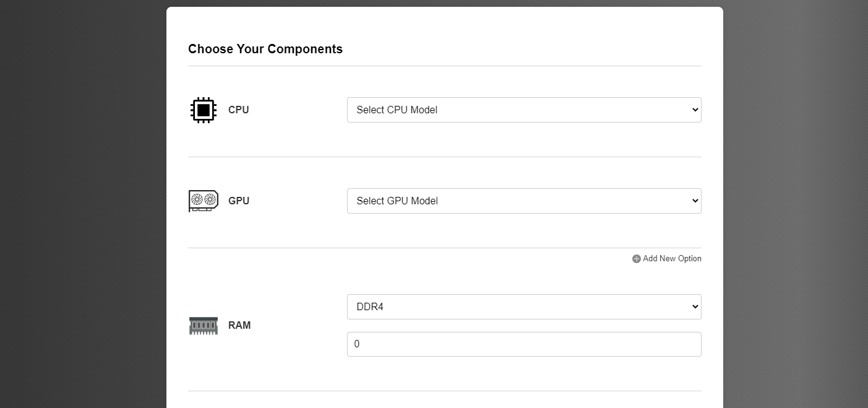Expand the DDR4 RAM type dropdown
This screenshot has width=868, height=408.
coord(523,307)
